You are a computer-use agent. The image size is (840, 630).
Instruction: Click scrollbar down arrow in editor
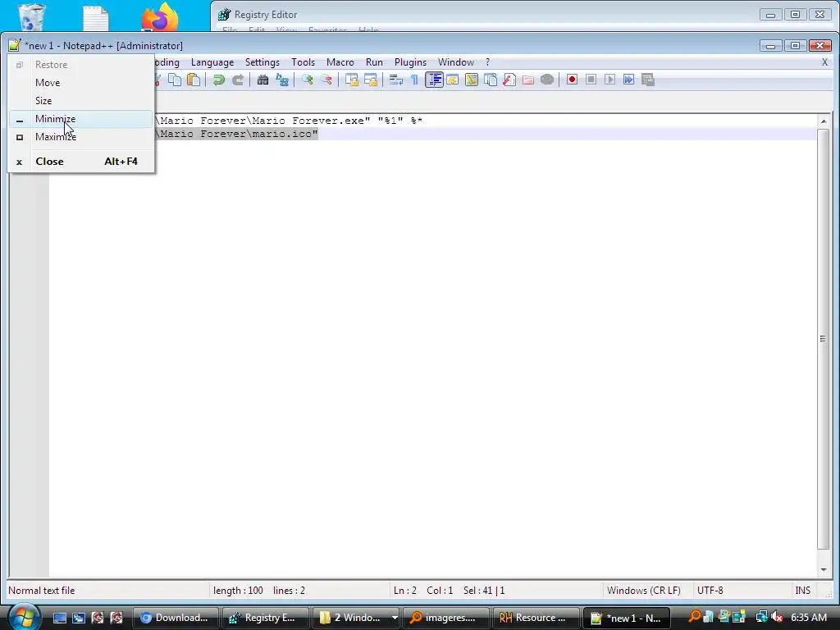tap(824, 570)
